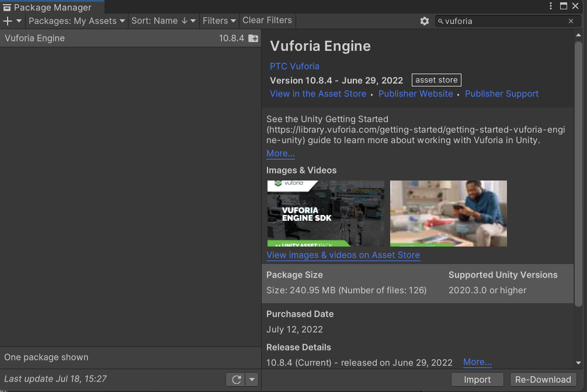Import the Vuforia Engine package
This screenshot has width=587, height=392.
pos(477,379)
